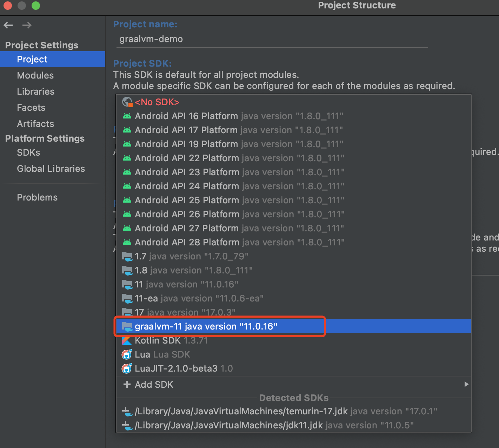
Task: Add detected jdk11.jdk version 11.0.5
Action: point(293,425)
